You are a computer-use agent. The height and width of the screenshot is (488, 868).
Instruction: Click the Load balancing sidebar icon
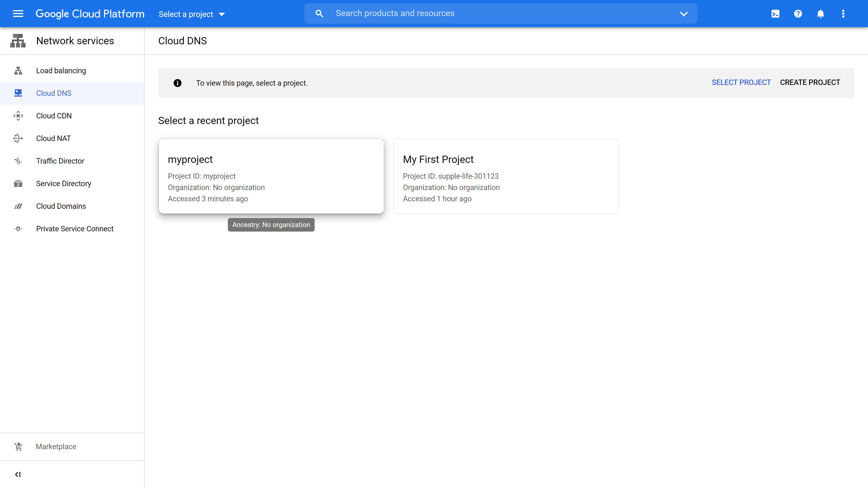point(18,70)
